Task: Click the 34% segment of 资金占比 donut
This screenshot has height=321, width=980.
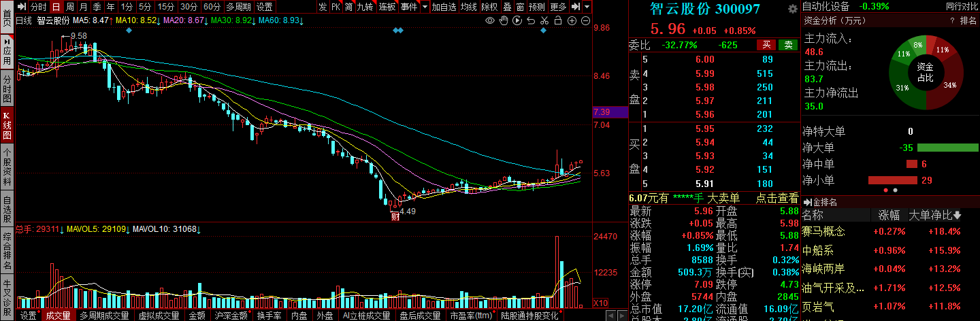Action: [949, 85]
